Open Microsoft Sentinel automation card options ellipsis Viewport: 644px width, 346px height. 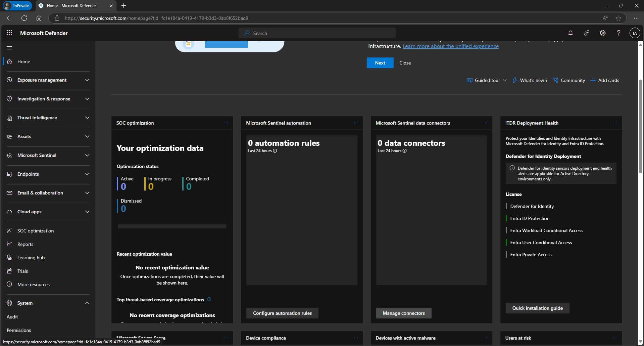[356, 123]
